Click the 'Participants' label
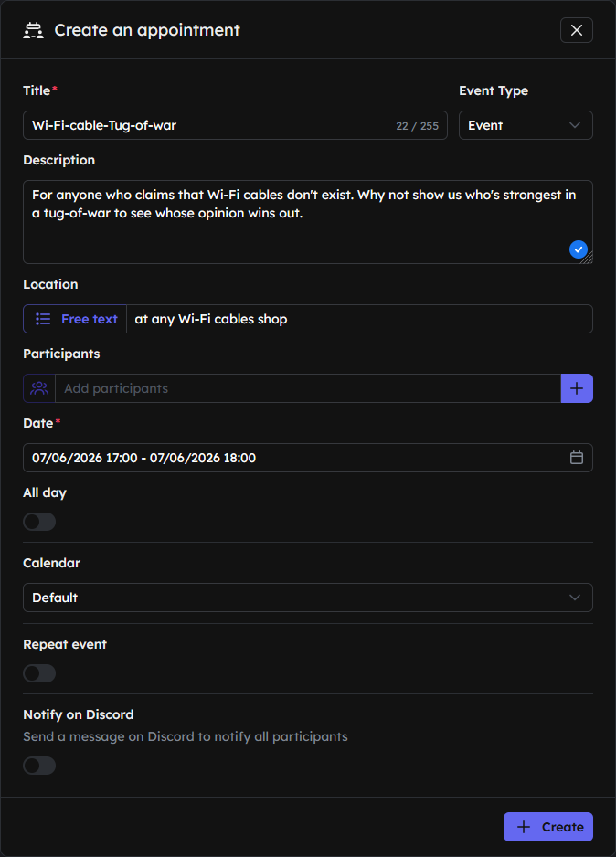Screen dimensions: 616x857 coord(61,354)
